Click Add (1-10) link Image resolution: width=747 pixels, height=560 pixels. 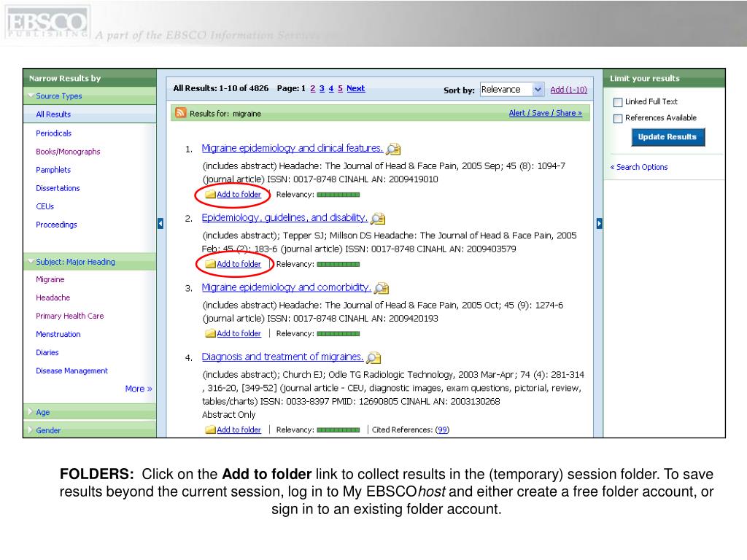tap(568, 90)
